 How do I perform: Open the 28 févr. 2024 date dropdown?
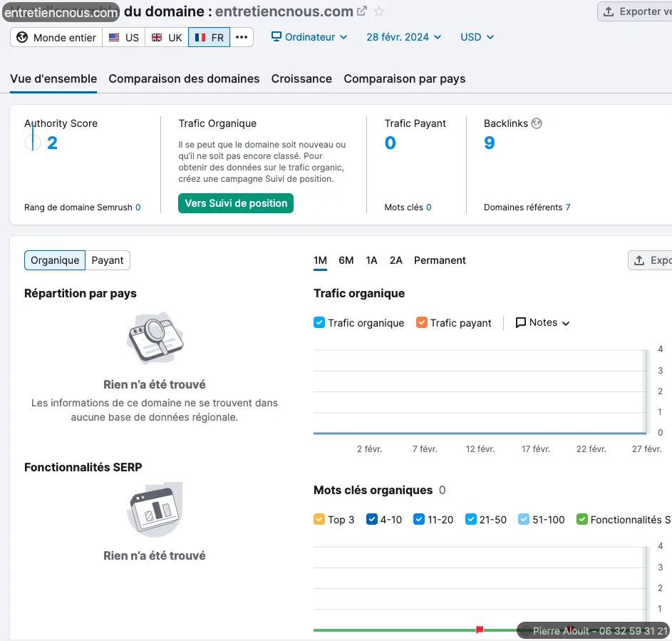point(403,37)
